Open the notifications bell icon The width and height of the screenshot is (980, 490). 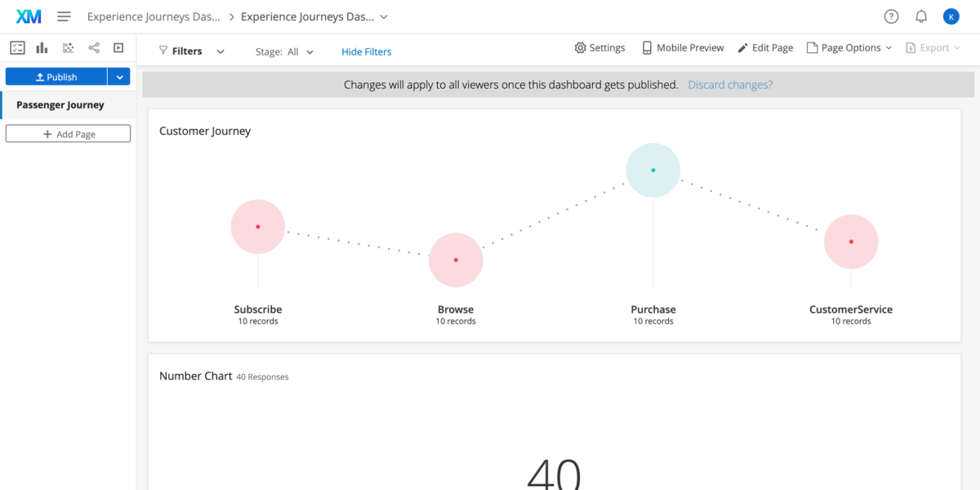click(921, 16)
